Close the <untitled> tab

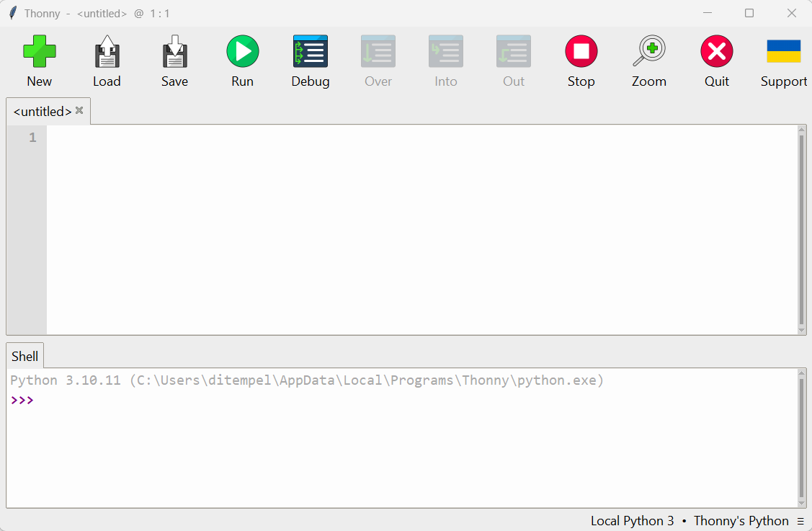pos(79,111)
